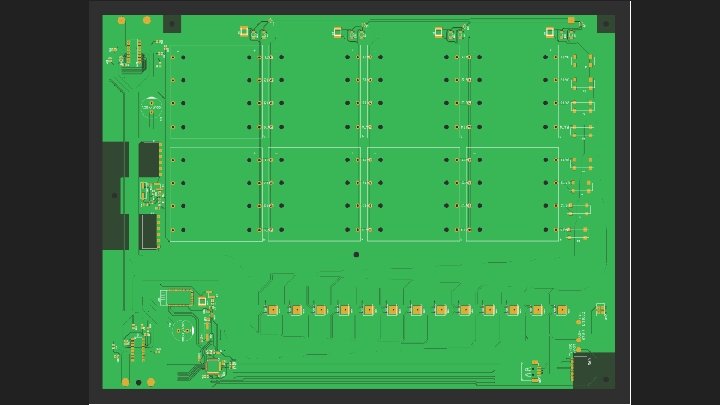This screenshot has width=720, height=405.
Task: Select the lower black IC footprint left of the relay grid
Action: 148,232
